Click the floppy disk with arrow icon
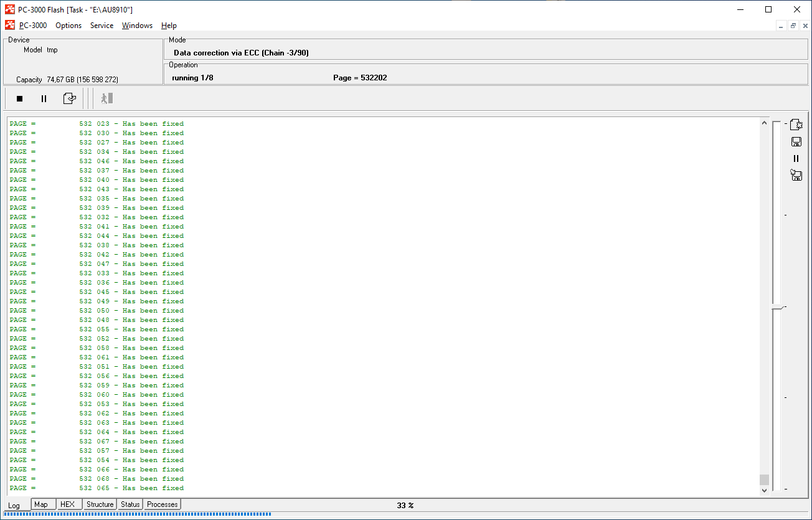 pos(796,175)
